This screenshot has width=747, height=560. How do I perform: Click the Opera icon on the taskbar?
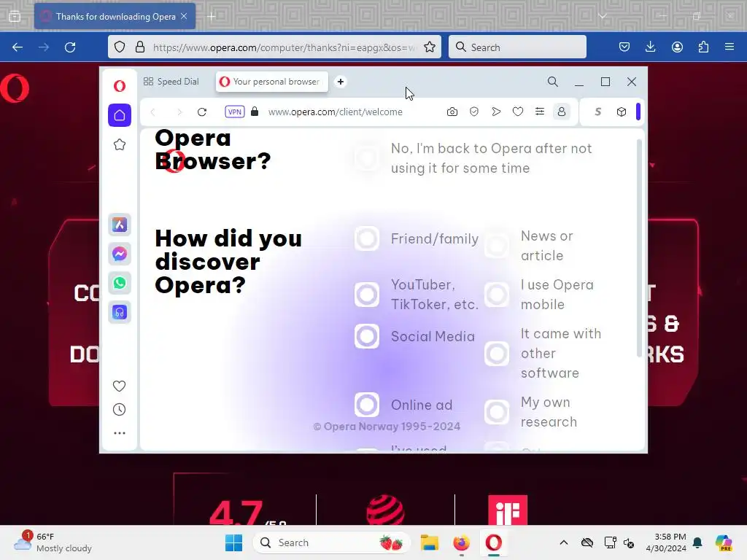click(x=494, y=542)
